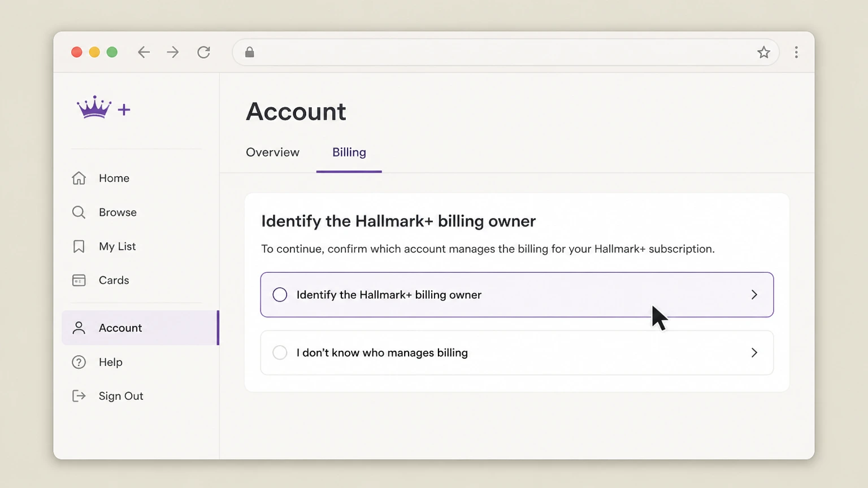The image size is (868, 488).
Task: Click the My List bookmark icon
Action: 79,246
